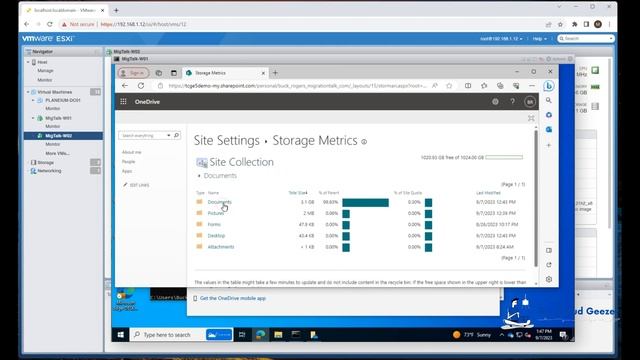The image size is (640, 360).
Task: Collapse the MigTalk-W01 VM node
Action: (x=33, y=118)
